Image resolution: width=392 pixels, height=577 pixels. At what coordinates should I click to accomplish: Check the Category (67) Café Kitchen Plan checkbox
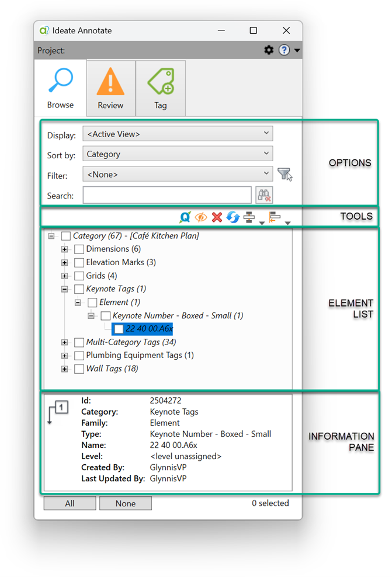pyautogui.click(x=66, y=236)
